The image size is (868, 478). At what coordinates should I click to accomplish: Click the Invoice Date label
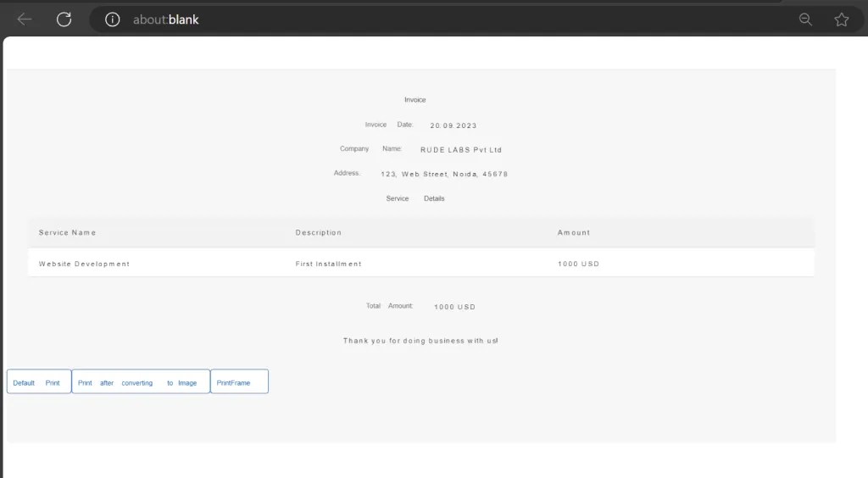pyautogui.click(x=389, y=125)
